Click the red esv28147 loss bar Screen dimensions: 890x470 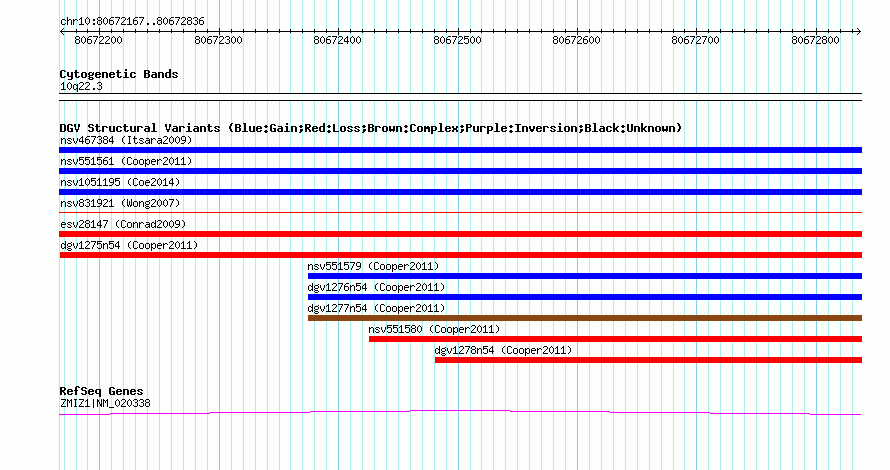click(460, 234)
